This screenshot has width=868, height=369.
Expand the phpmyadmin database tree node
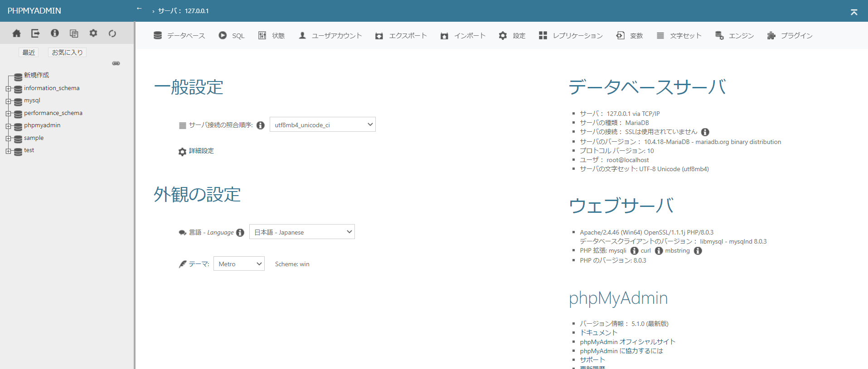click(8, 126)
